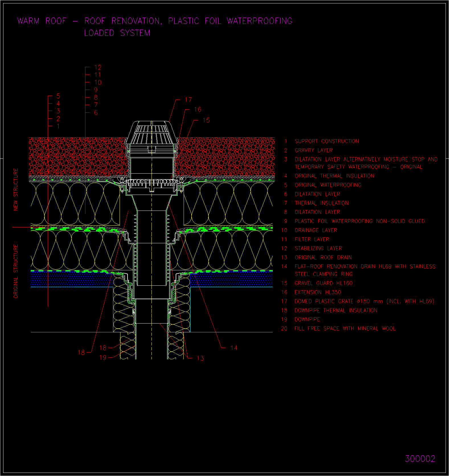Select legend entry 'ORIGINAL WATERPROOFING'
Viewport: 449px width, 476px height.
tap(328, 185)
